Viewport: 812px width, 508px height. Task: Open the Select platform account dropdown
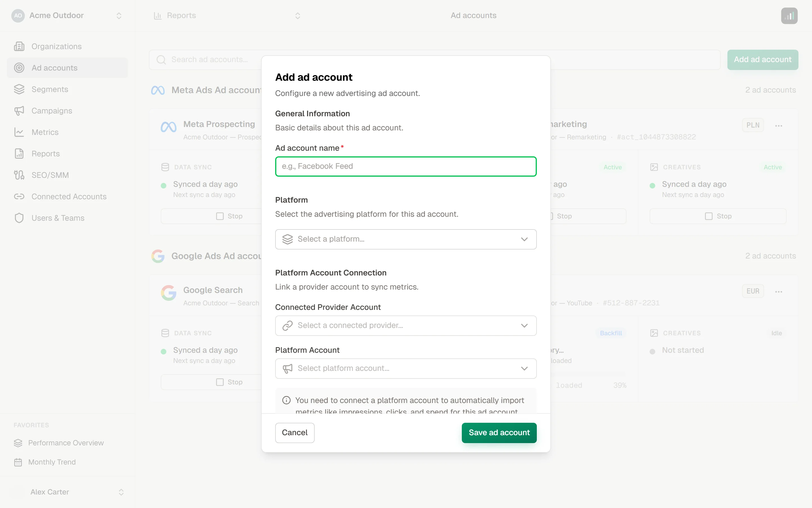[406, 369]
